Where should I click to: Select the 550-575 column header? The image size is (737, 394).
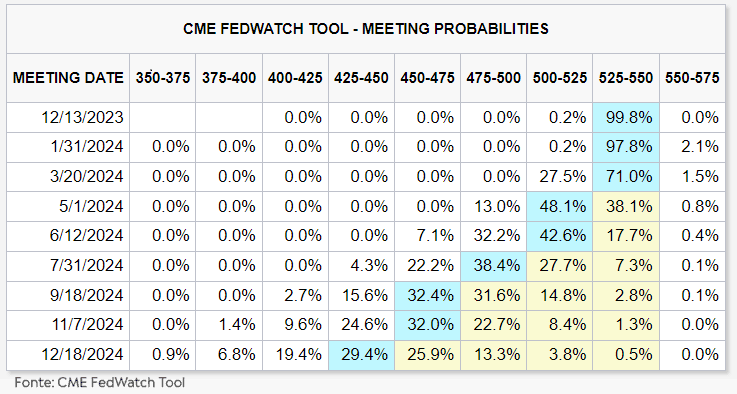pos(692,78)
